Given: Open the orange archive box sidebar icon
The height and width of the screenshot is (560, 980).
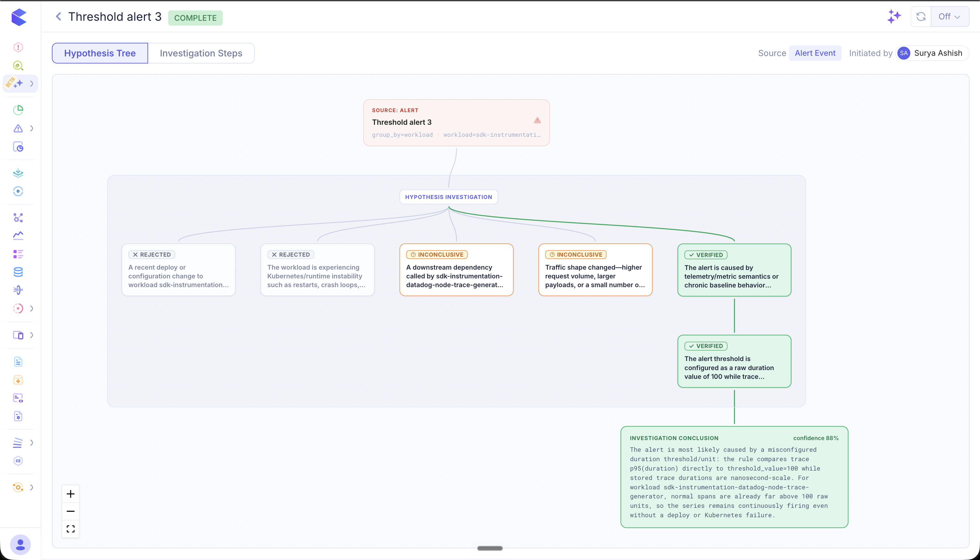Looking at the screenshot, I should 18,380.
